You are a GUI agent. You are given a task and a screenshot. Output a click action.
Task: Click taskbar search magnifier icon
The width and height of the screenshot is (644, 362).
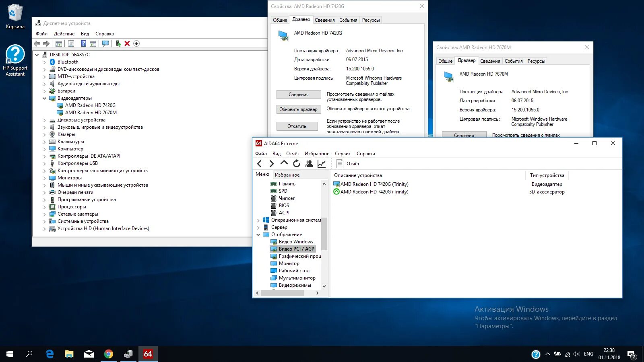(x=29, y=354)
